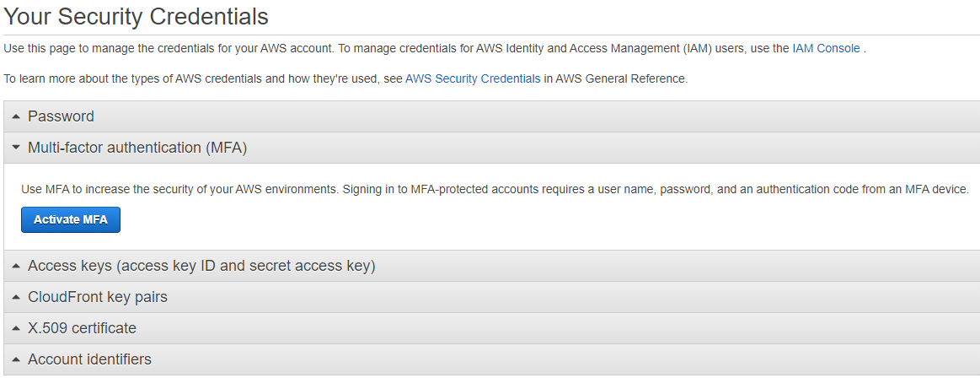Screen dimensions: 980x378
Task: Follow the AWS Security Credentials link
Action: pyautogui.click(x=473, y=78)
